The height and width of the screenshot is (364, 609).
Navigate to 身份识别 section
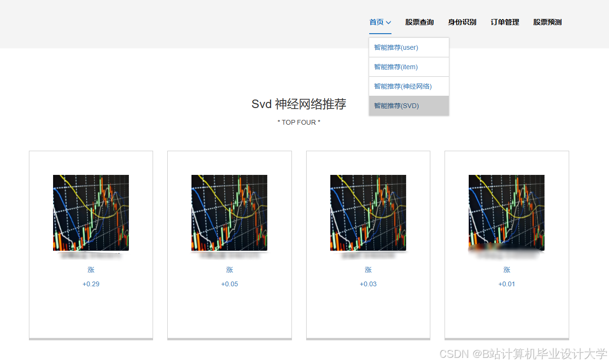[x=462, y=22]
